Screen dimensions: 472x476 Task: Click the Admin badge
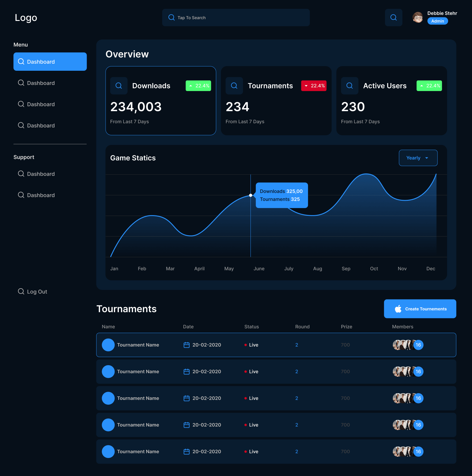coord(437,21)
